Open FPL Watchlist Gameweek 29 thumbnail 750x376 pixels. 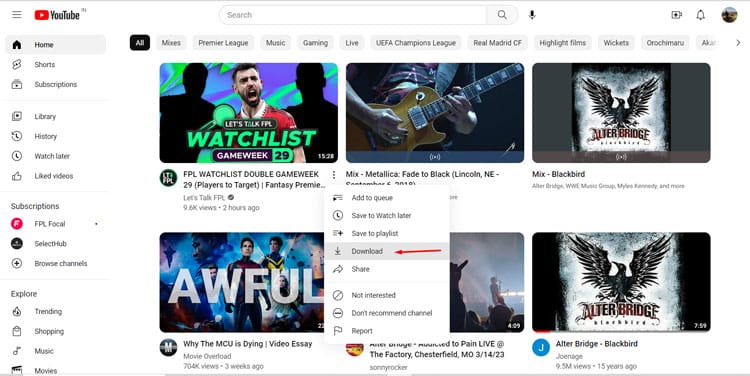pyautogui.click(x=249, y=113)
